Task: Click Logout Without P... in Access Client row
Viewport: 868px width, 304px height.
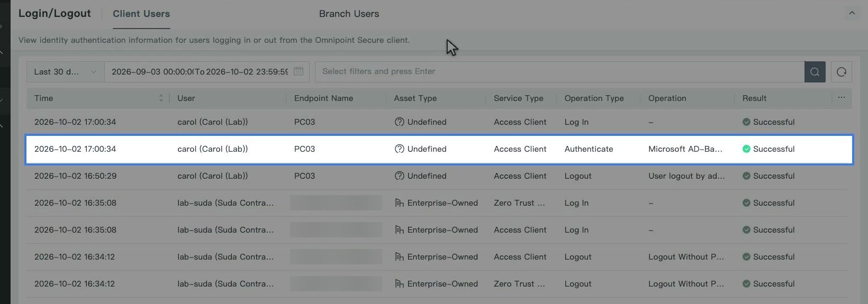Action: point(686,257)
